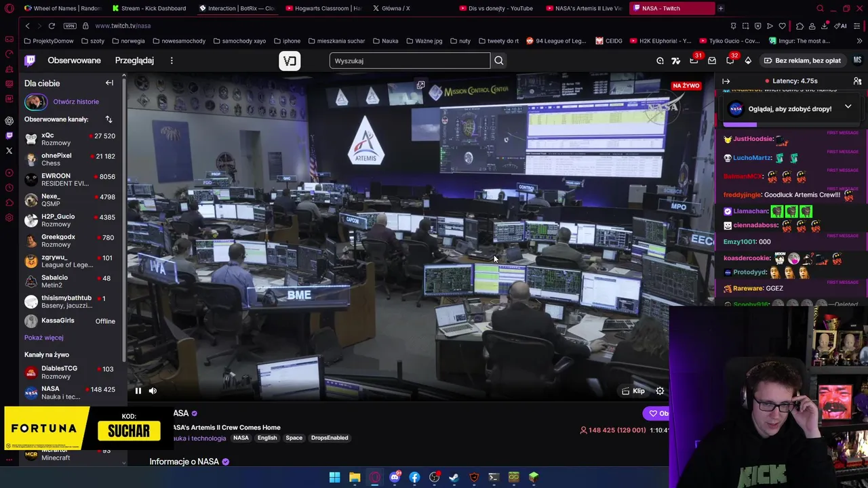Open the Przeglądaj browse page

pos(134,60)
